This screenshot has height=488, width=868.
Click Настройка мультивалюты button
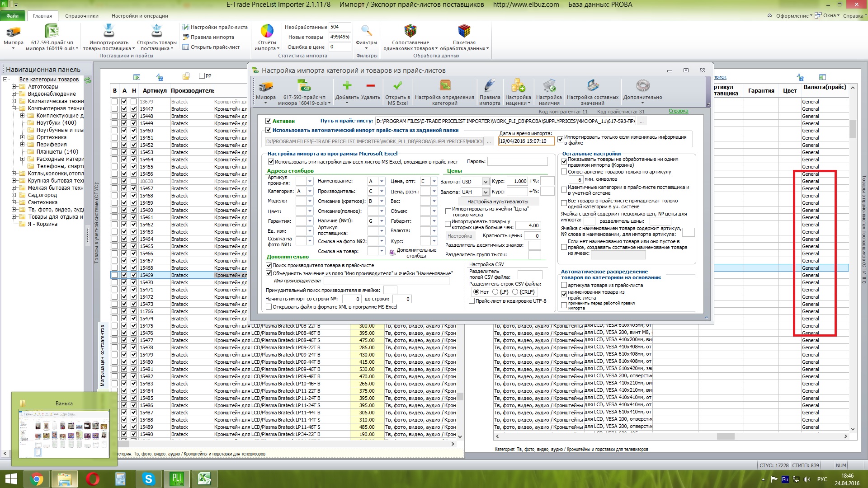[497, 202]
